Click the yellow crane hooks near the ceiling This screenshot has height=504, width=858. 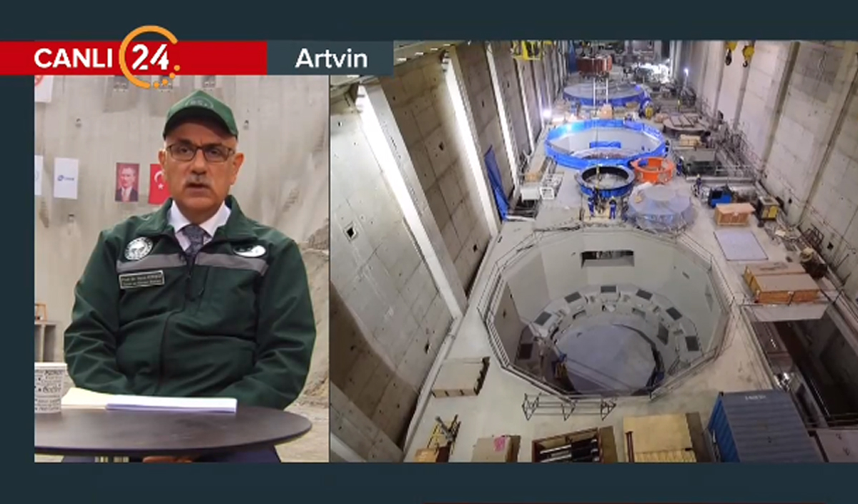(739, 53)
